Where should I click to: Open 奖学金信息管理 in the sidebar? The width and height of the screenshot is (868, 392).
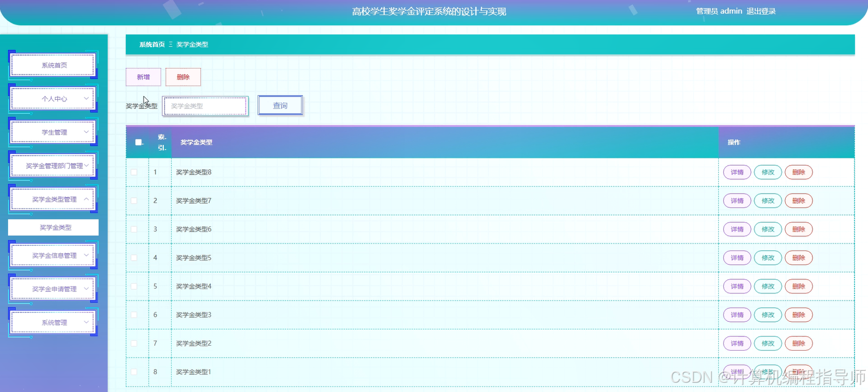click(53, 255)
